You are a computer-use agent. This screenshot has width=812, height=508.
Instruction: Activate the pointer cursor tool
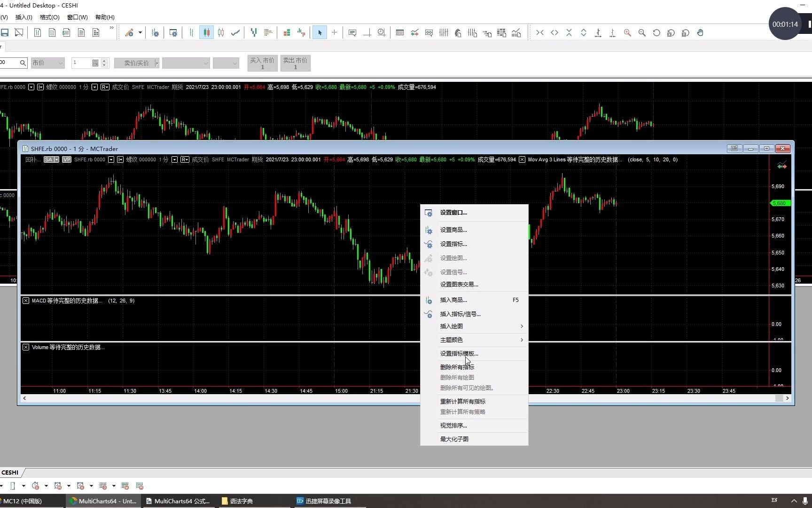[320, 33]
